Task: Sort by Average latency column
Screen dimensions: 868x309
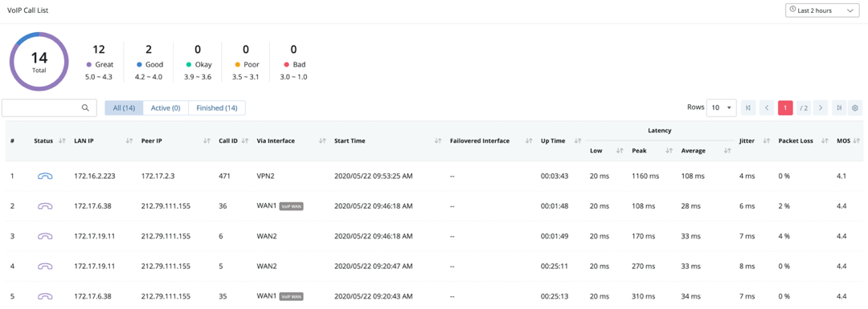Action: (727, 150)
